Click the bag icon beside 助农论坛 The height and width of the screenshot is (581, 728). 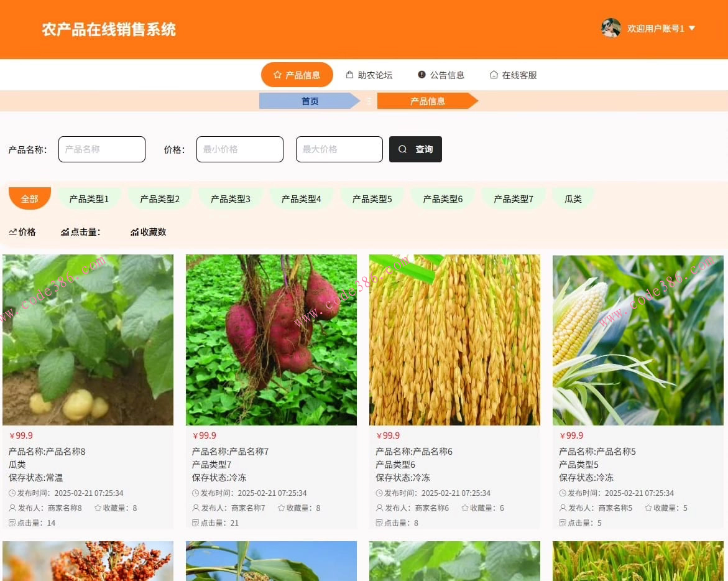pyautogui.click(x=351, y=75)
